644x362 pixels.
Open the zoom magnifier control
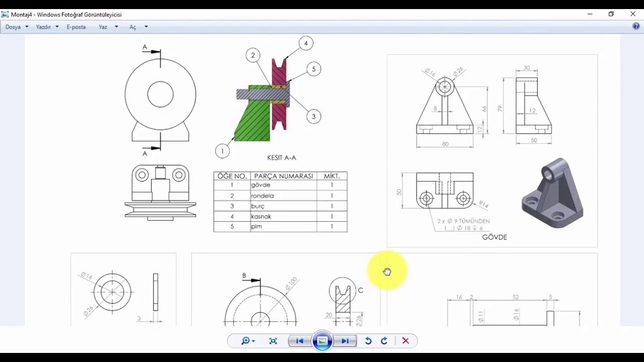pyautogui.click(x=248, y=341)
